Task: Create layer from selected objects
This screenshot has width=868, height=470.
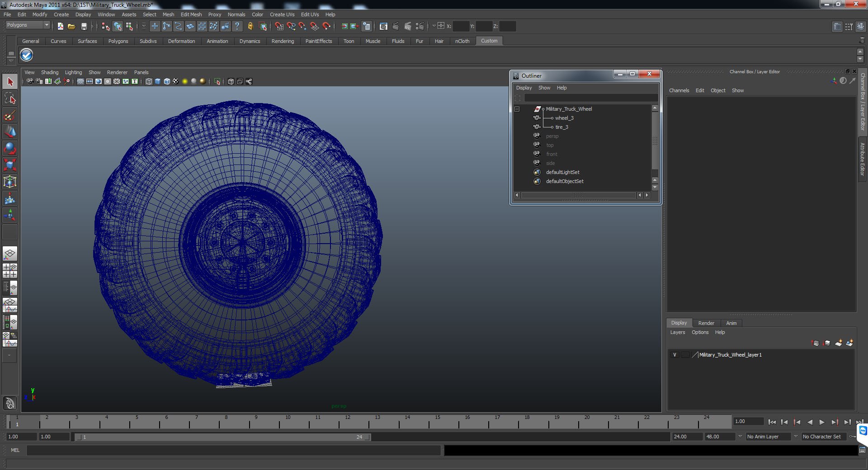Action: click(x=849, y=343)
